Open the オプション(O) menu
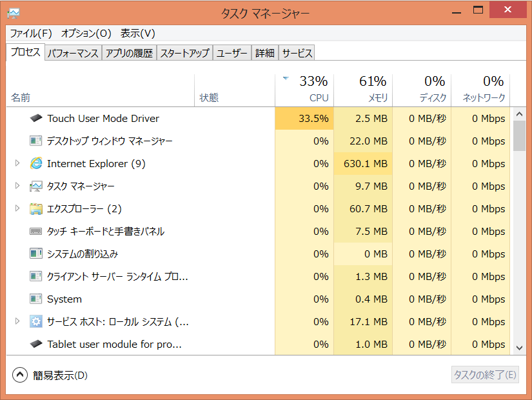 [x=86, y=34]
